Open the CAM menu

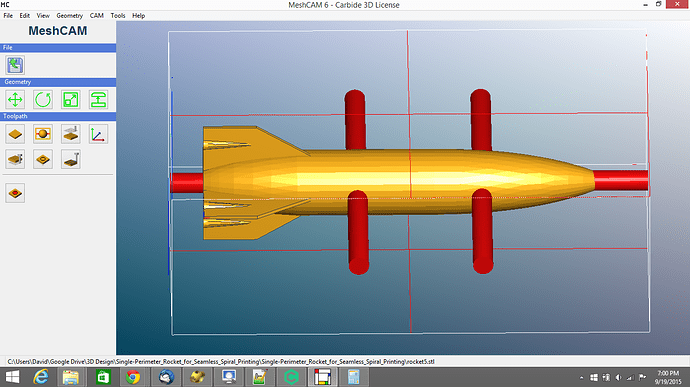click(x=96, y=15)
